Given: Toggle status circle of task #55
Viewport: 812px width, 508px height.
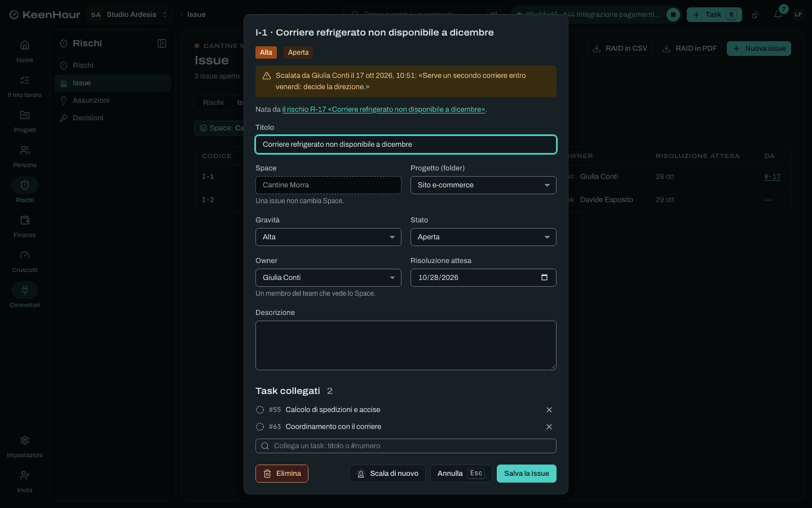Looking at the screenshot, I should coord(260,410).
